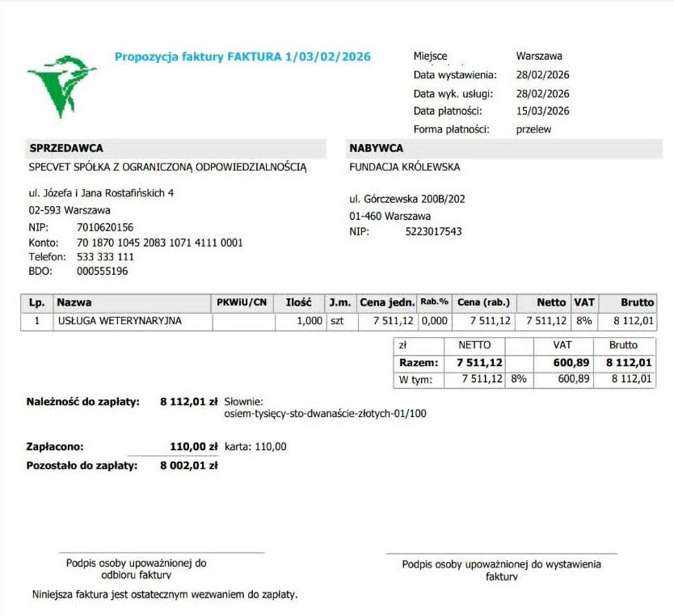Click the Razem netto total 7 511,12
This screenshot has width=674, height=616.
click(x=479, y=363)
